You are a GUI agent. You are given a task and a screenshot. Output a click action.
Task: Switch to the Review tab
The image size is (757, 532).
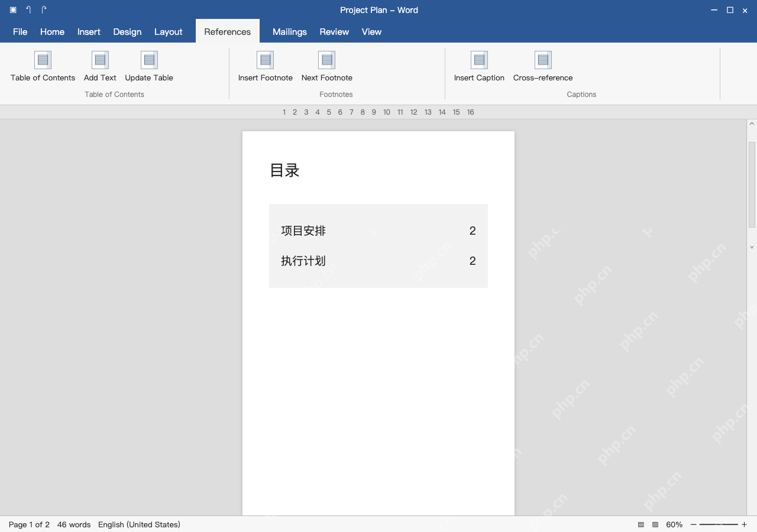point(334,32)
